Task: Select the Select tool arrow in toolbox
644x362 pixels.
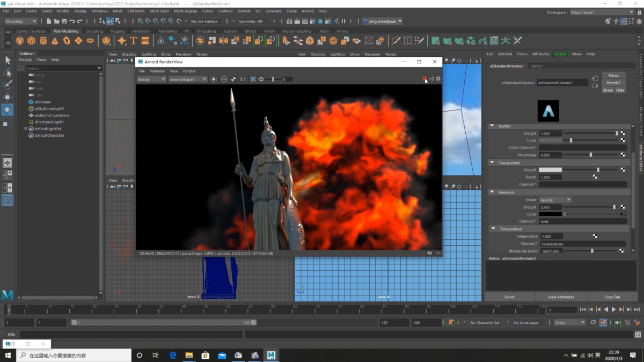Action: point(8,60)
